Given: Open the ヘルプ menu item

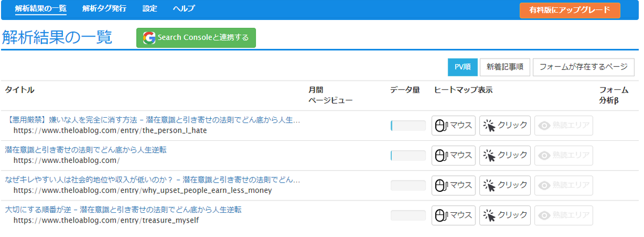Looking at the screenshot, I should tap(184, 9).
